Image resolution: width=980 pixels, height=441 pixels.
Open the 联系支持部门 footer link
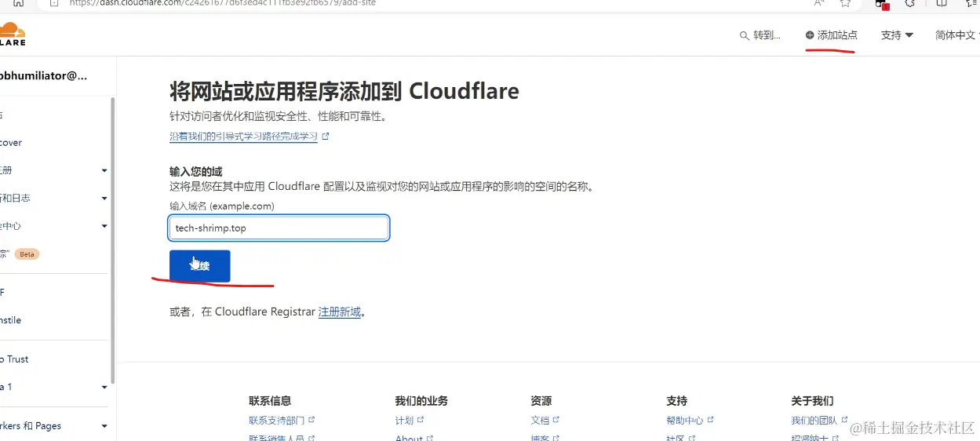278,421
